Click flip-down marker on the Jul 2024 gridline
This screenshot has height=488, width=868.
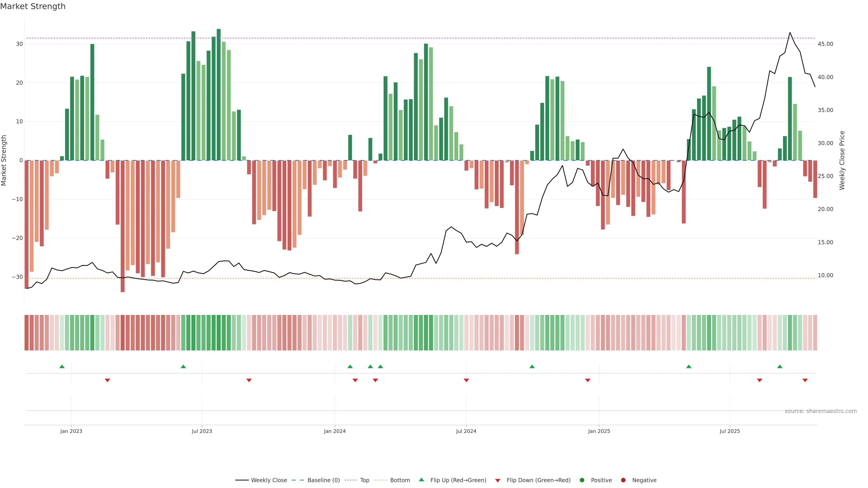(466, 380)
